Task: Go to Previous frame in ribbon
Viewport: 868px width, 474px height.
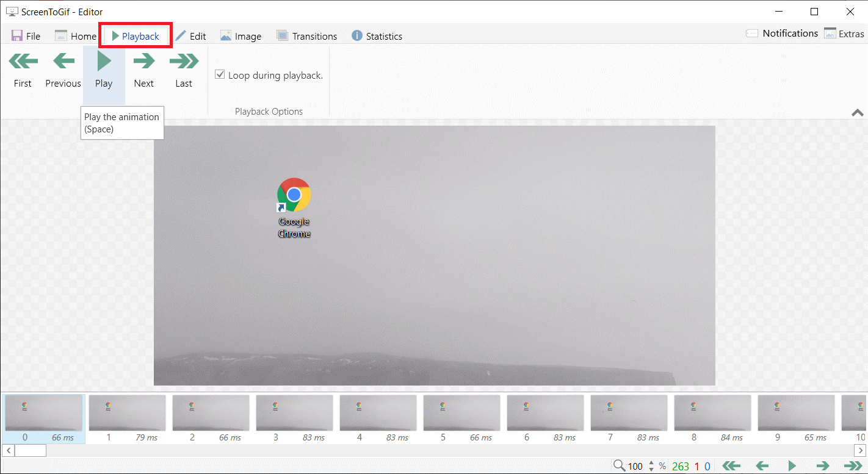Action: tap(63, 70)
